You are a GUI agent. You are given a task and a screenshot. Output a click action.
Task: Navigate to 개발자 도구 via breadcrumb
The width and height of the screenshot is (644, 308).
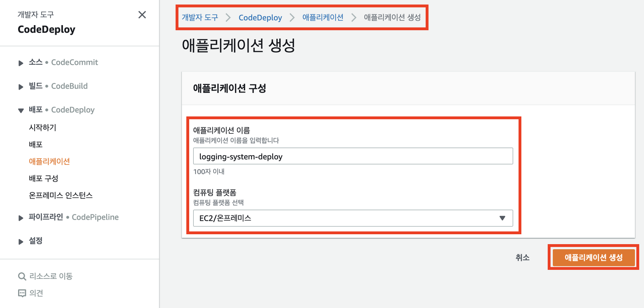coord(201,17)
